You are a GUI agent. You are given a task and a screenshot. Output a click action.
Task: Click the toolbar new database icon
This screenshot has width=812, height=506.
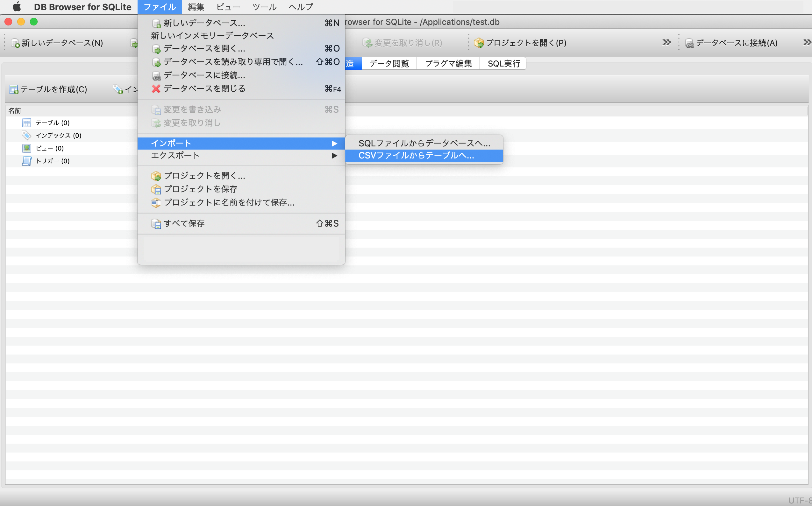point(15,43)
